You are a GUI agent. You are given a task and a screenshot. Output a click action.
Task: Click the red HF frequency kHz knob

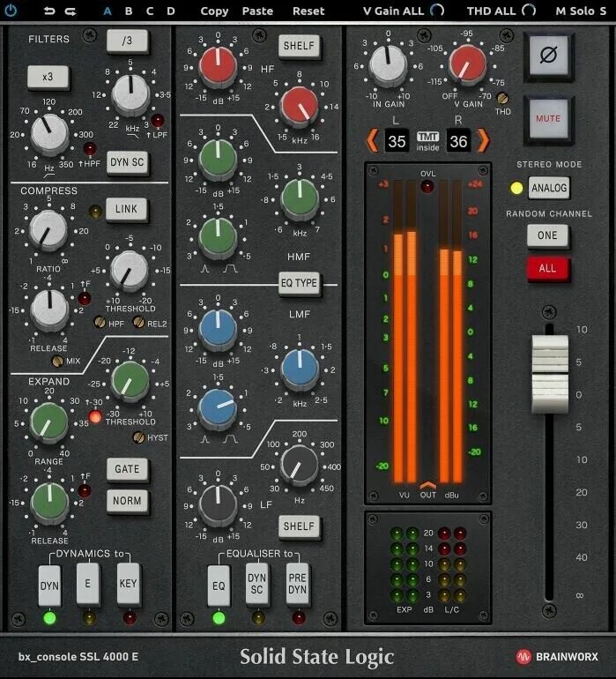(x=300, y=106)
